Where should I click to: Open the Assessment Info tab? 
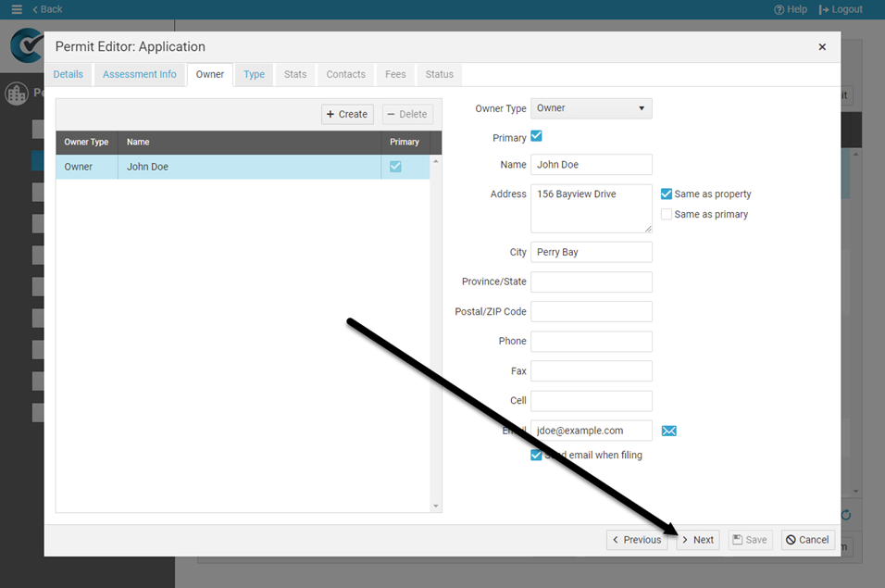(139, 74)
